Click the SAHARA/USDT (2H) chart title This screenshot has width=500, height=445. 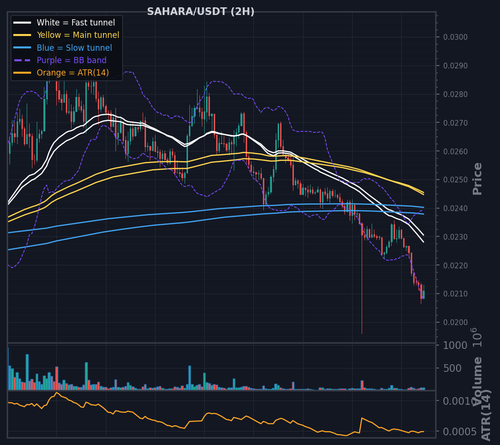(x=201, y=12)
